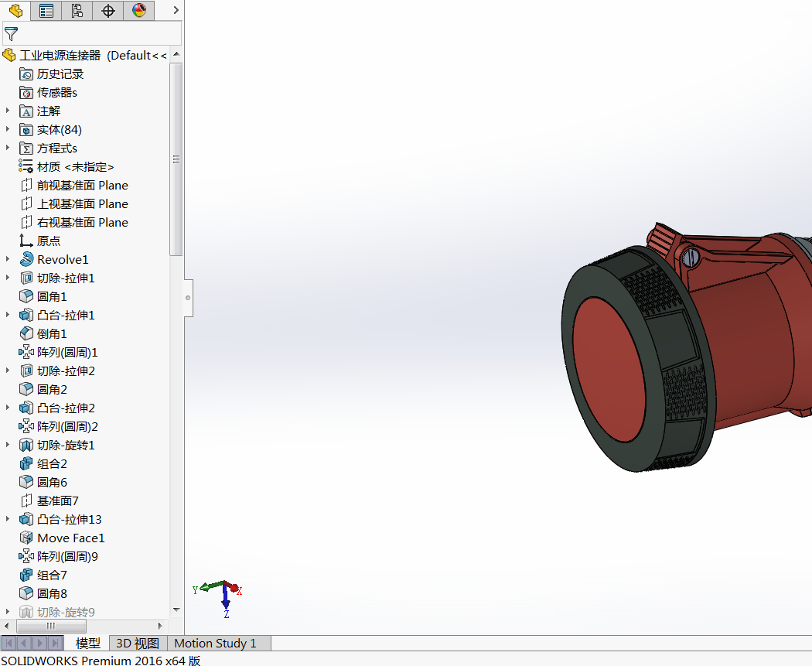Switch to the PropertyManager tab
The height and width of the screenshot is (666, 812).
click(46, 10)
